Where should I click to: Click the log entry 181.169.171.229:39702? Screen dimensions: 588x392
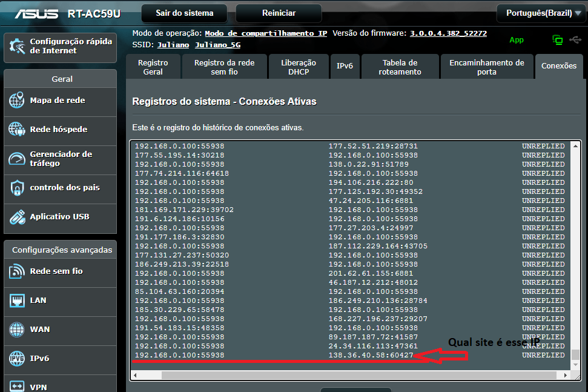[184, 210]
